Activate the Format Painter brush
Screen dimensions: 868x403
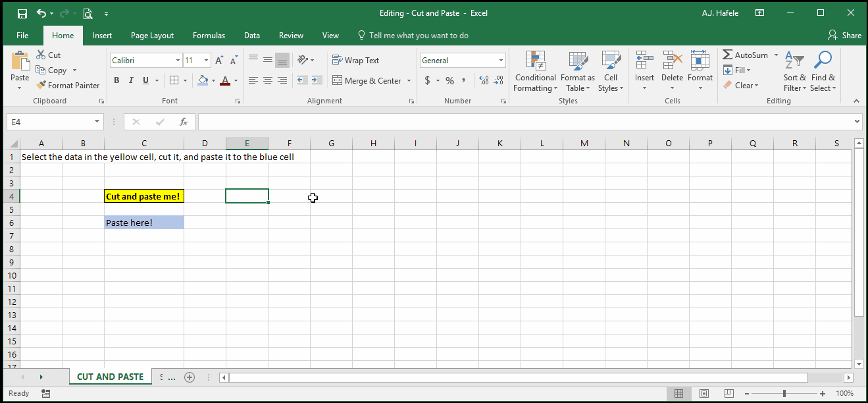pyautogui.click(x=68, y=85)
